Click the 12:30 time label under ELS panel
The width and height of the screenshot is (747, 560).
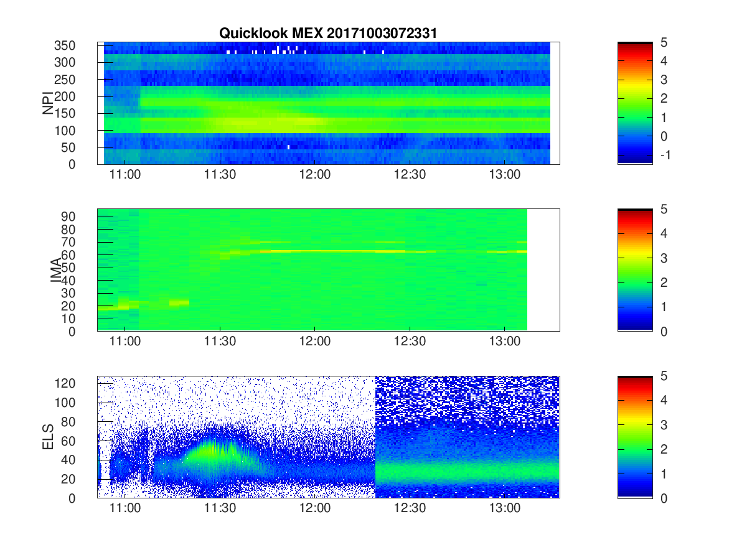410,508
